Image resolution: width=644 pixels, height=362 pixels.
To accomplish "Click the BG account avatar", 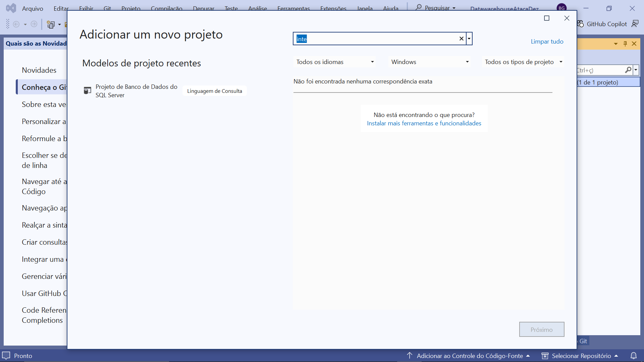I will (x=561, y=8).
